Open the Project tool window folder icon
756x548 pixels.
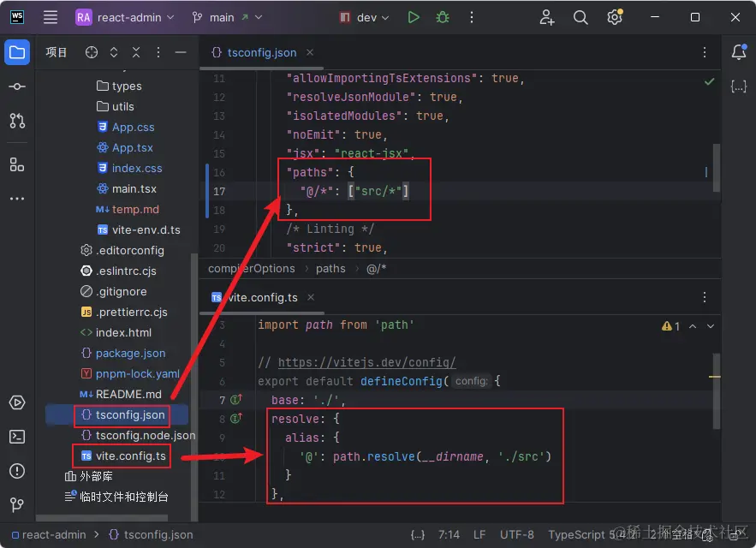(x=17, y=52)
